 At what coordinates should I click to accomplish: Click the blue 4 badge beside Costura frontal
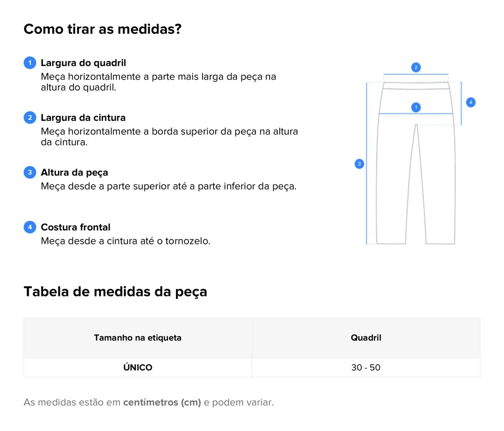pos(30,227)
